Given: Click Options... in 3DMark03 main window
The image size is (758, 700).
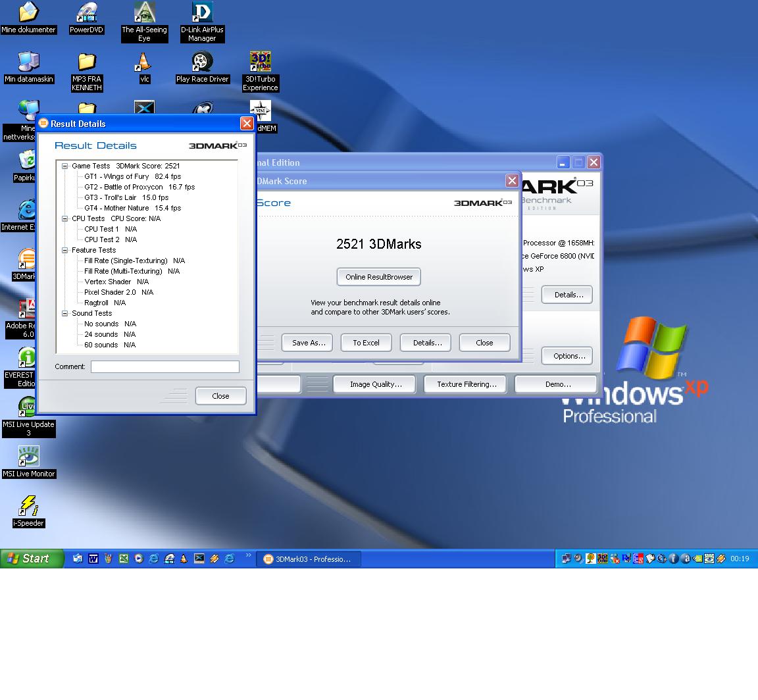Looking at the screenshot, I should click(567, 357).
